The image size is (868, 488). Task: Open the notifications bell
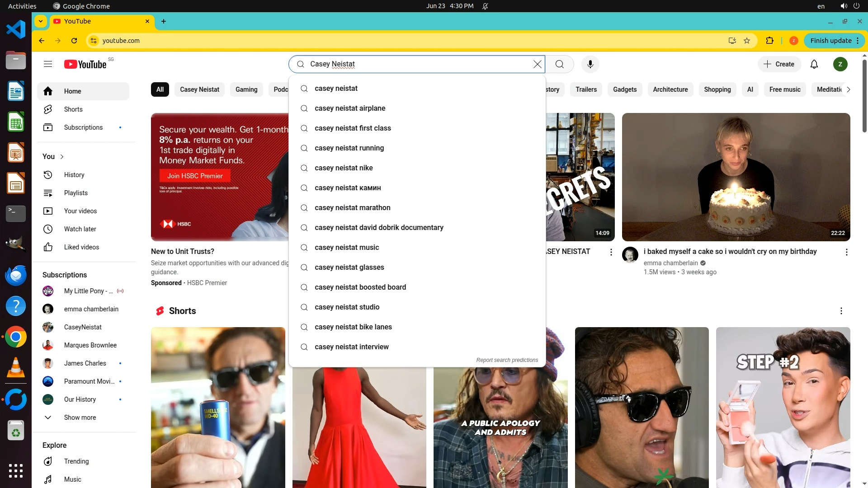[x=814, y=64]
